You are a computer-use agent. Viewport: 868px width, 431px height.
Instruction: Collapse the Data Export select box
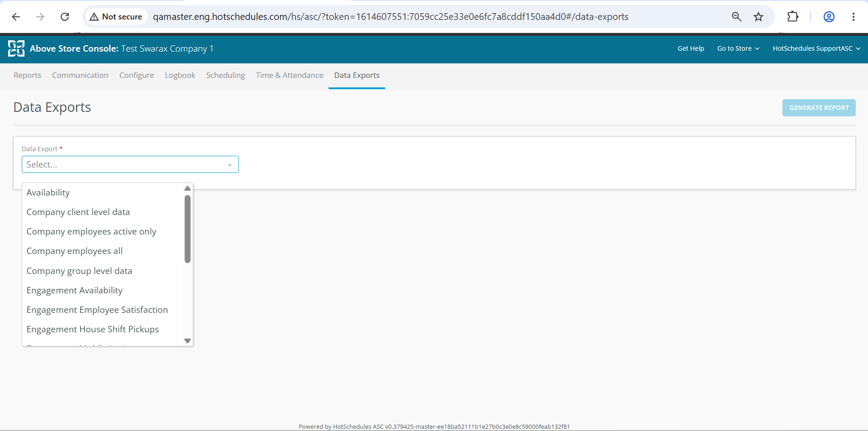click(130, 164)
